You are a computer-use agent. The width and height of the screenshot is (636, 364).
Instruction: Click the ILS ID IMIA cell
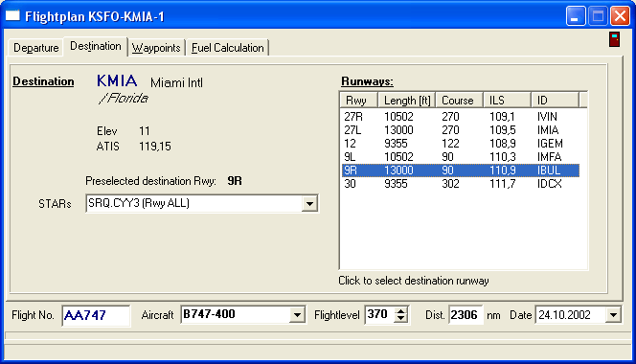[x=548, y=130]
